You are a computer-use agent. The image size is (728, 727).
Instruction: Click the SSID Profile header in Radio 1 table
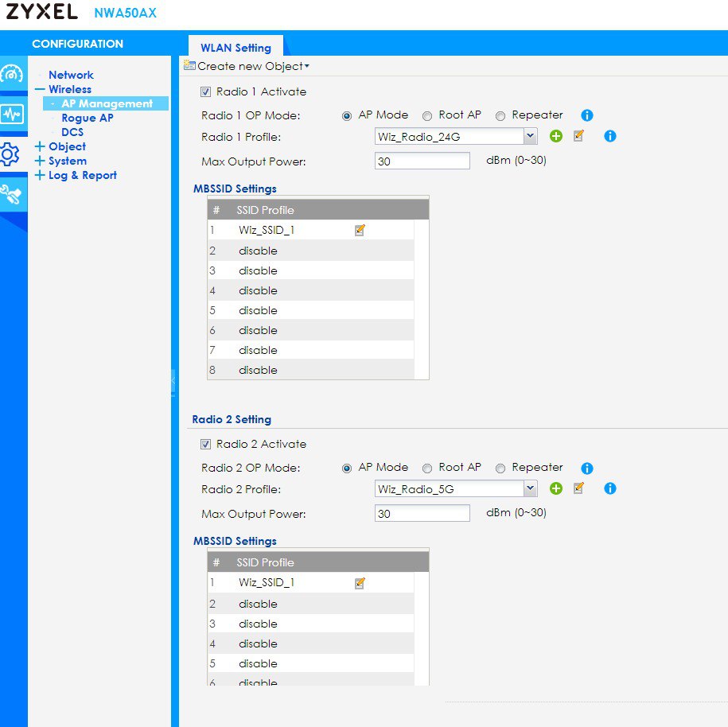click(x=265, y=210)
